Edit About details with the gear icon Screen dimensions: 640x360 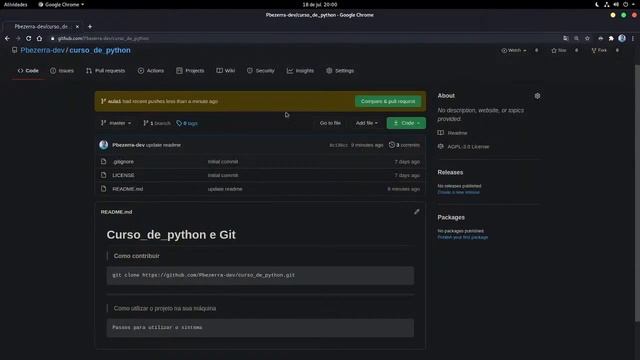coord(537,96)
